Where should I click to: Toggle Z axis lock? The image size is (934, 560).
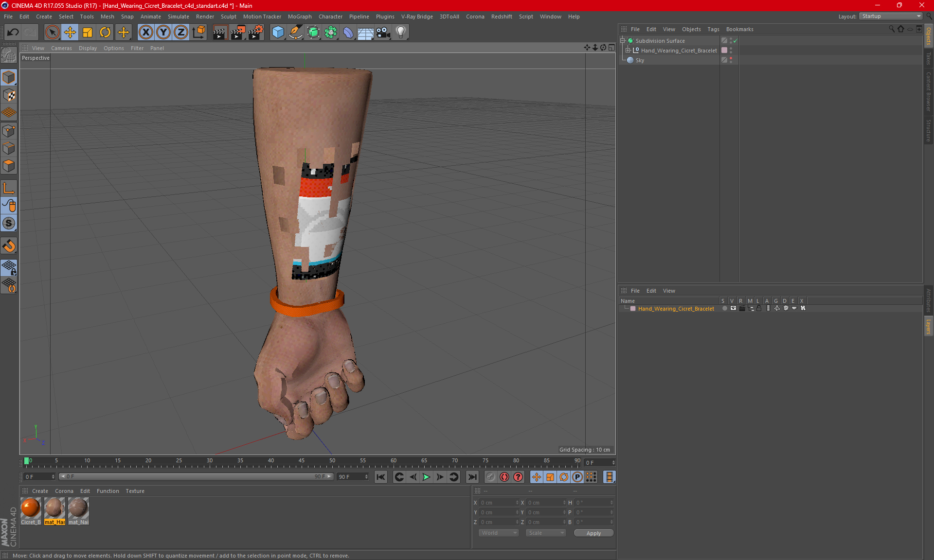181,33
